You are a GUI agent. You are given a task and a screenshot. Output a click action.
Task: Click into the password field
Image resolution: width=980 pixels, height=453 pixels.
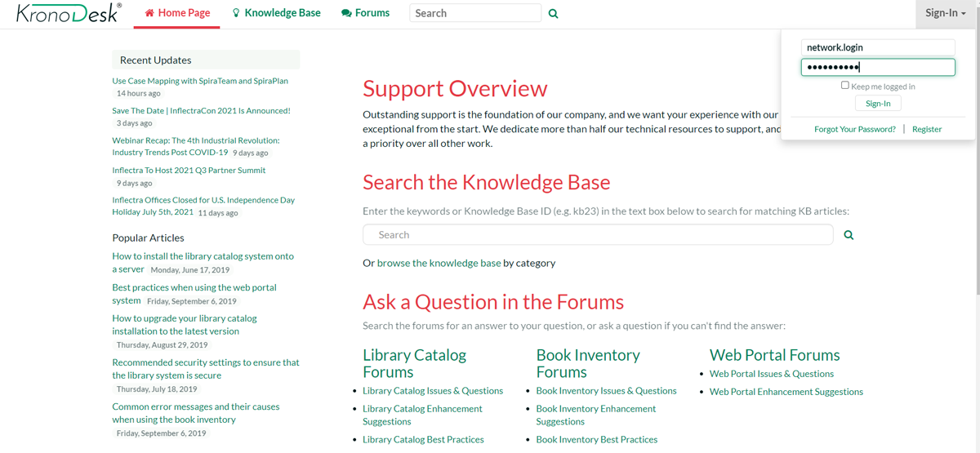click(x=877, y=68)
